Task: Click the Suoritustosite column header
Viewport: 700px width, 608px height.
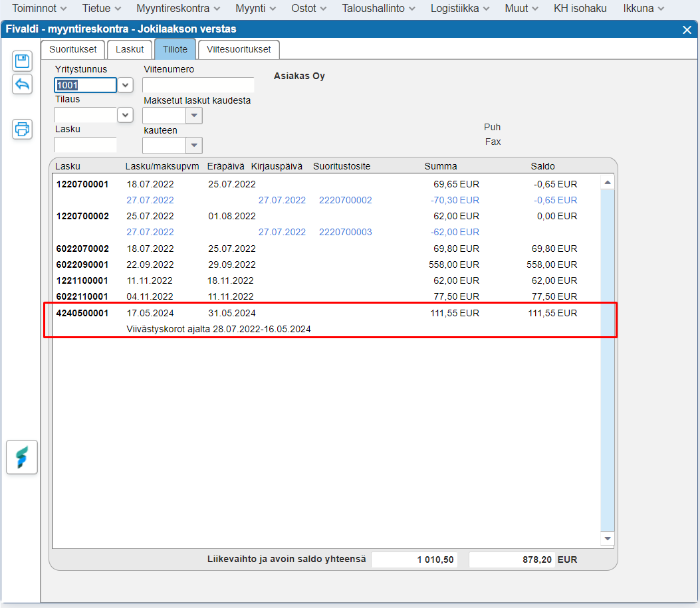Action: (x=342, y=166)
